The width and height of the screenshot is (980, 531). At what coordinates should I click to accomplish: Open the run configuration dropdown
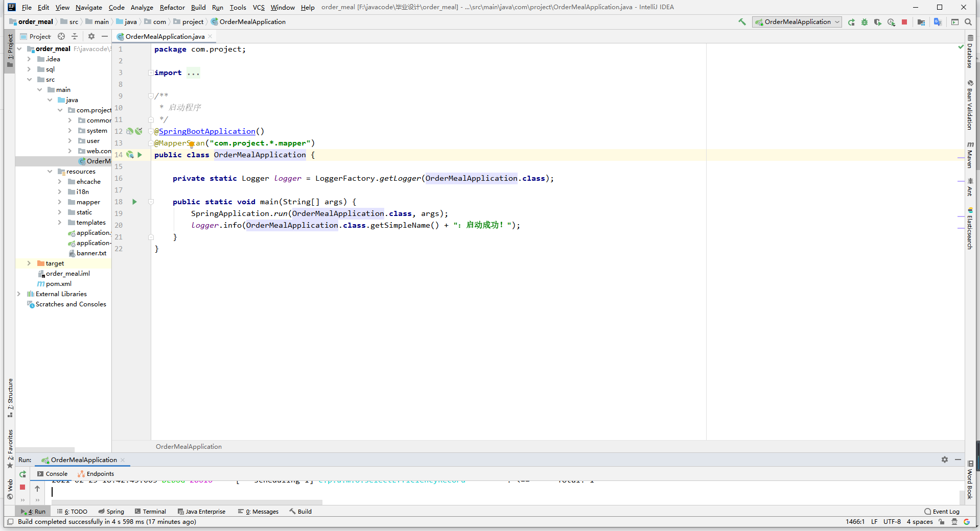point(797,22)
